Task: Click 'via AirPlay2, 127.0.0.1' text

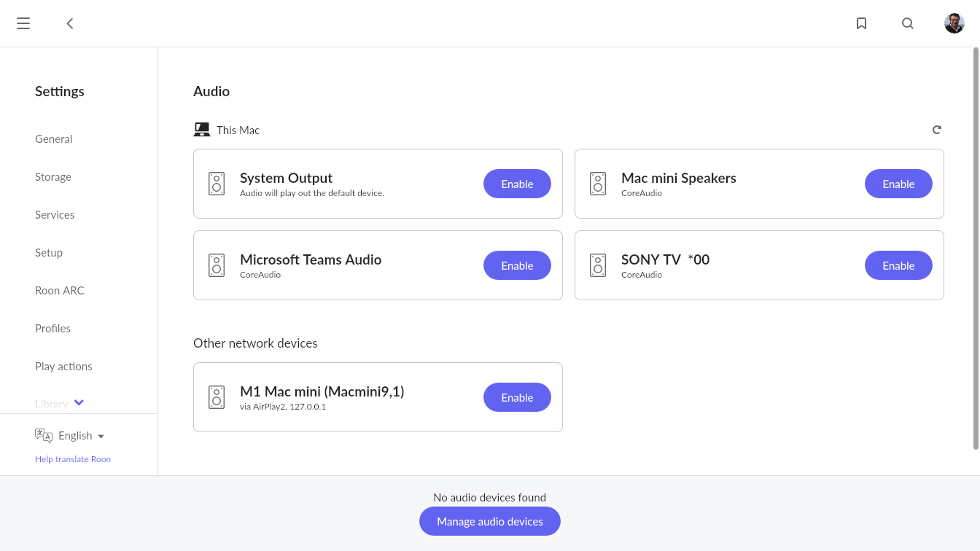Action: click(283, 407)
